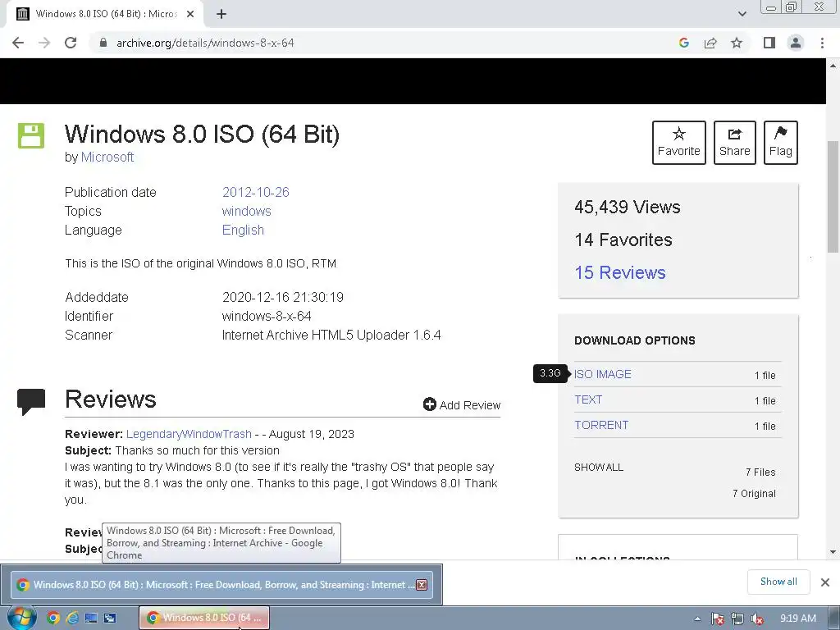Click the page scrollbar up arrow
Screen dimensions: 840x630
coord(833,66)
